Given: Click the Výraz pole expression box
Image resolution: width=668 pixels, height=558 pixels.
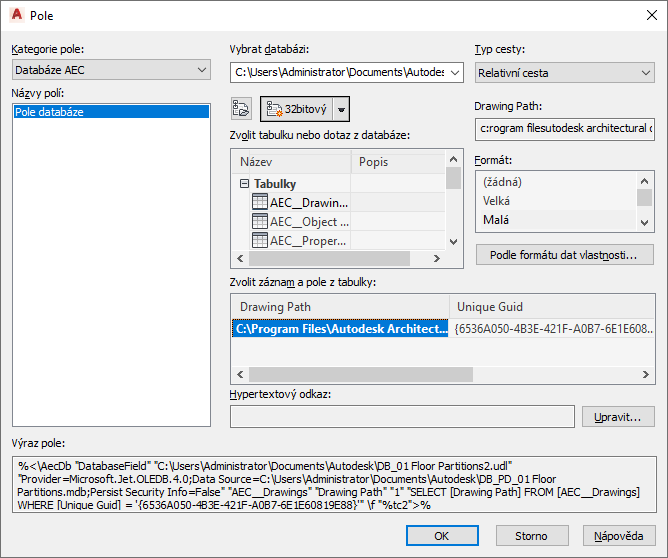Looking at the screenshot, I should click(334, 485).
